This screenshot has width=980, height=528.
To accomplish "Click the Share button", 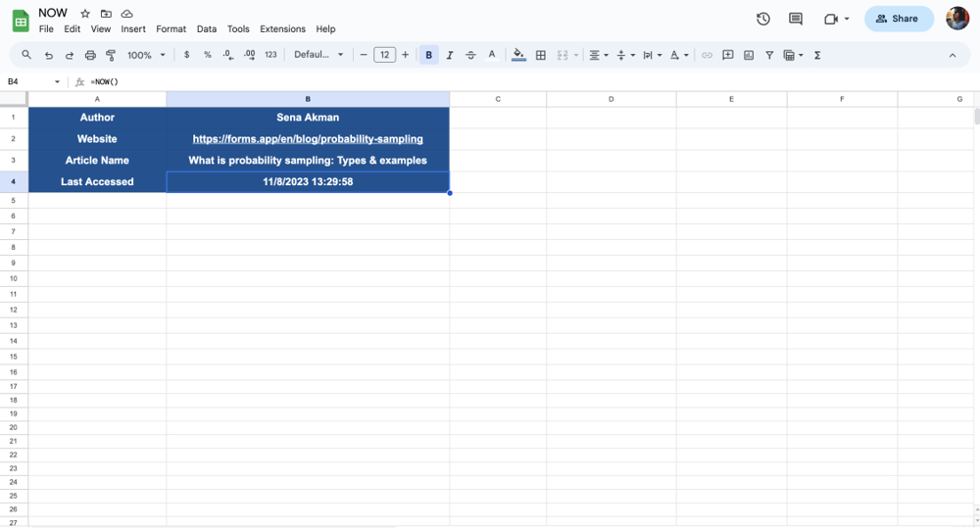I will pyautogui.click(x=899, y=19).
